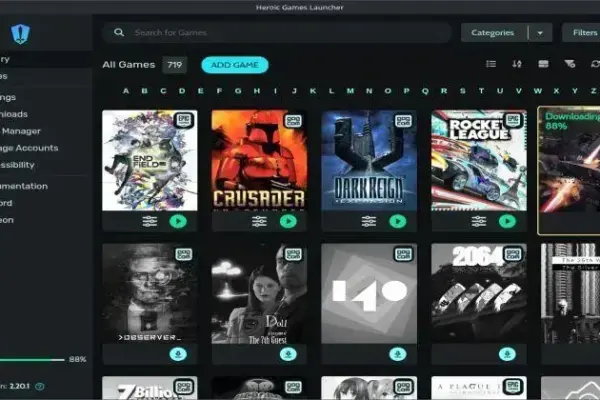Open the Filters menu
Screen dimensions: 600x400
click(x=581, y=33)
